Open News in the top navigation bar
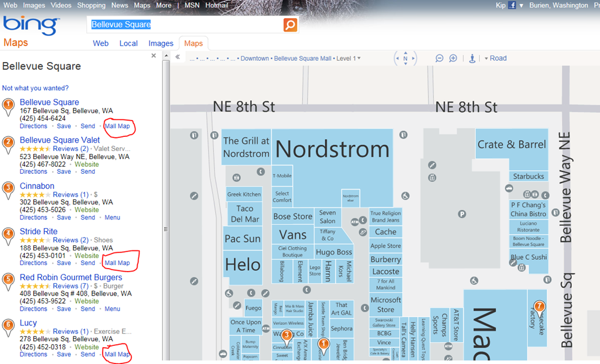The width and height of the screenshot is (600, 364). tap(120, 5)
